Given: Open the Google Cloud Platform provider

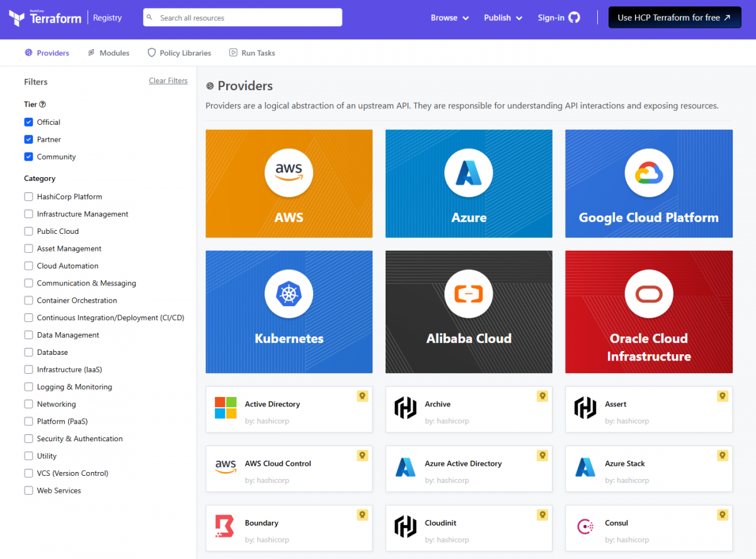Looking at the screenshot, I should [x=648, y=183].
